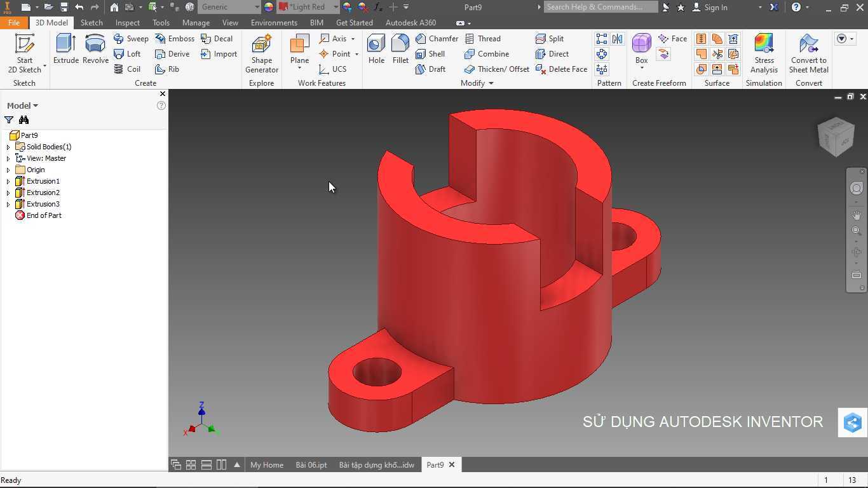Viewport: 868px width, 488px height.
Task: Select End of Part marker
Action: [x=38, y=215]
